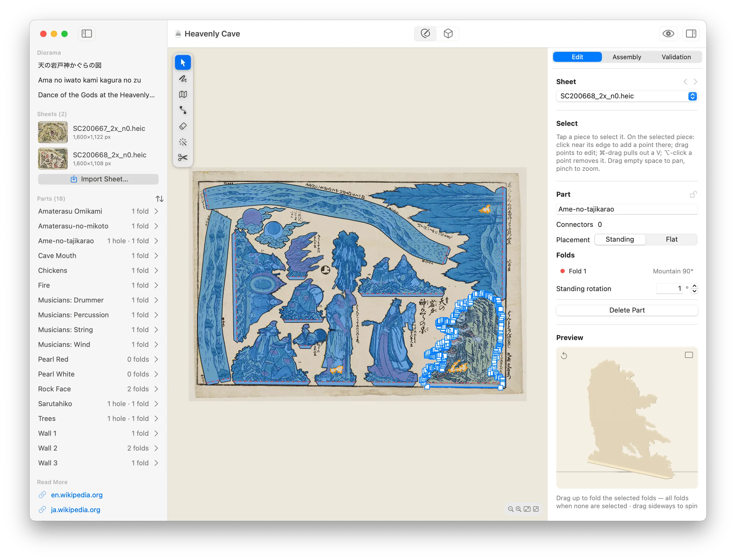Viewport: 736px width, 560px height.
Task: Edit the Part name field
Action: (627, 209)
